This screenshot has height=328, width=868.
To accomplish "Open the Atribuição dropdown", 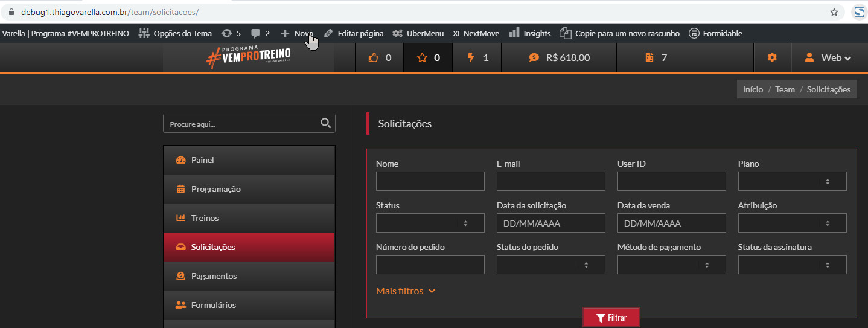I will coord(792,223).
